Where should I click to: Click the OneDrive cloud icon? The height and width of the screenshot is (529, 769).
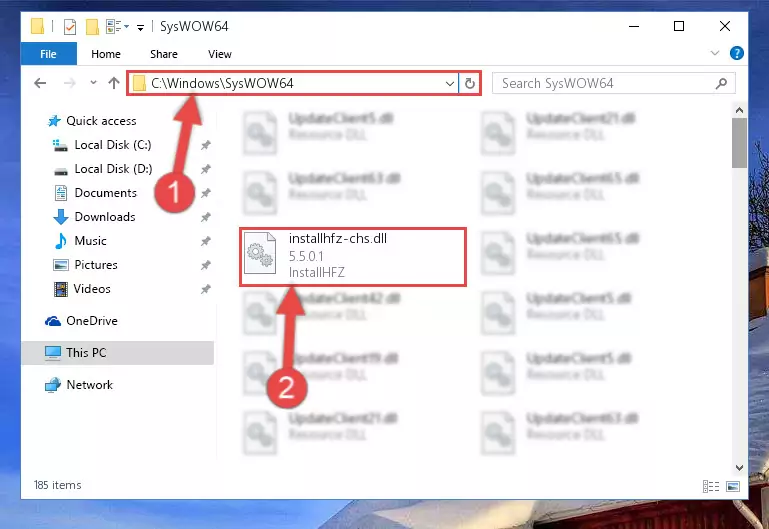point(52,321)
